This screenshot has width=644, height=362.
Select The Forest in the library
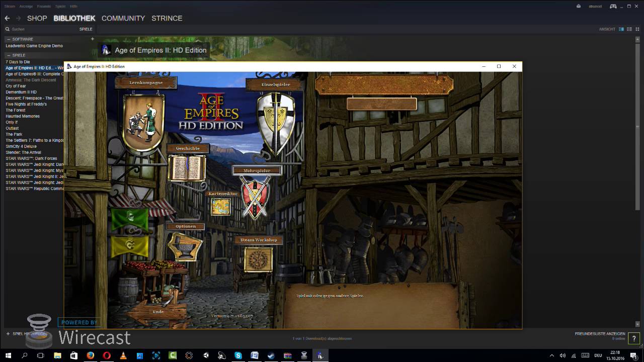coord(16,110)
